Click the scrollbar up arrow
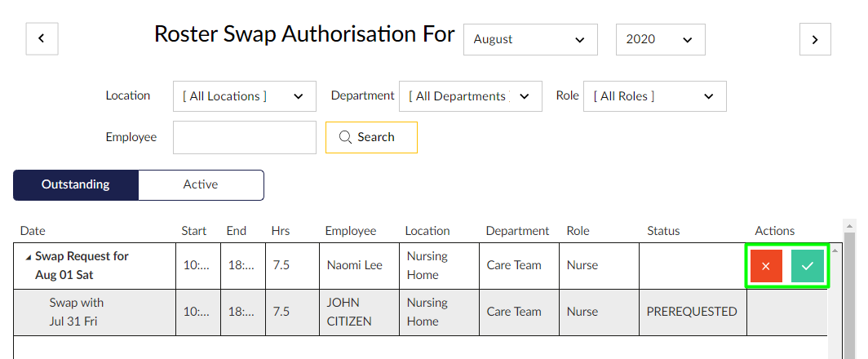 click(849, 224)
